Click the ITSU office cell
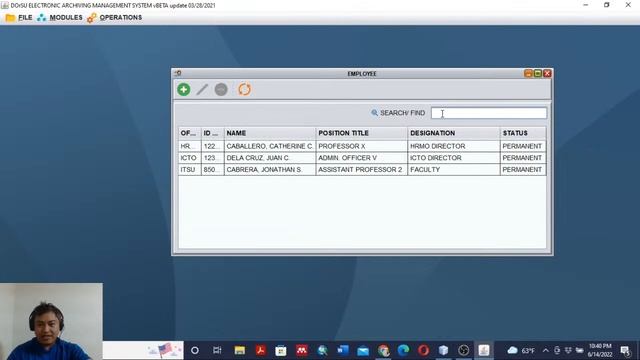 pyautogui.click(x=189, y=169)
